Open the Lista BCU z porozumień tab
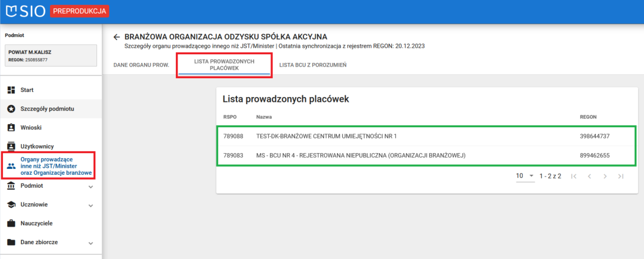 point(312,65)
